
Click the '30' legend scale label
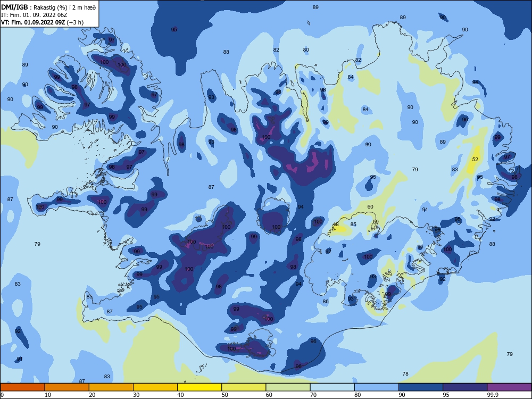click(136, 395)
